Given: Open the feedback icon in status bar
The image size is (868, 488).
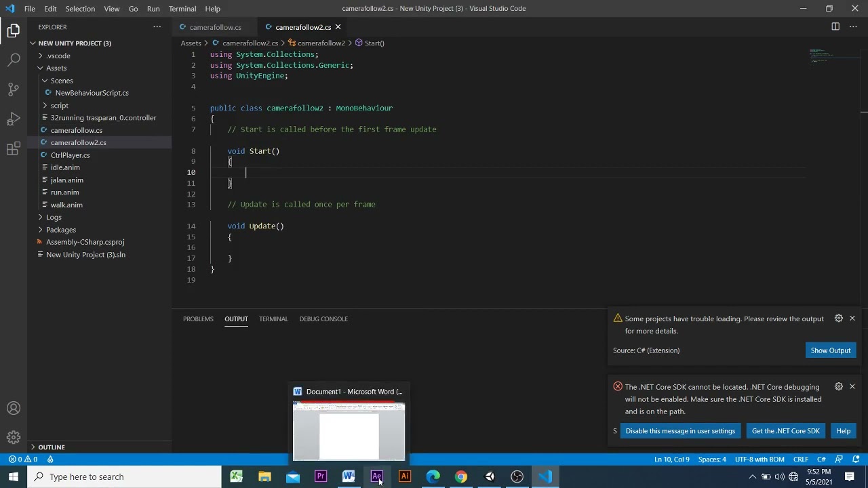Looking at the screenshot, I should tap(839, 459).
